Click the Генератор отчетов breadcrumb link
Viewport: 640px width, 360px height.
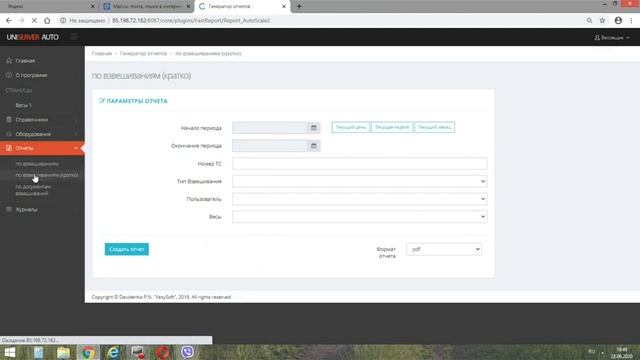143,53
